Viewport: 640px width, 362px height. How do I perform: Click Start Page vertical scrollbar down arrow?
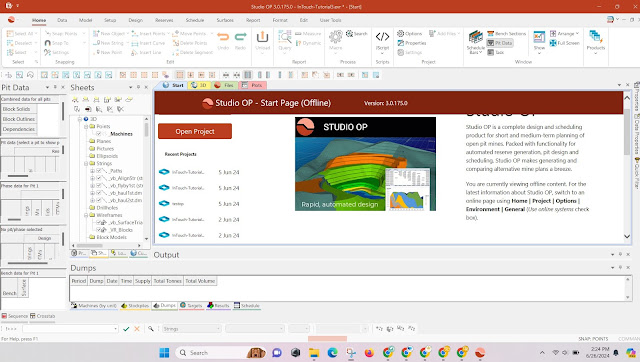pos(627,236)
